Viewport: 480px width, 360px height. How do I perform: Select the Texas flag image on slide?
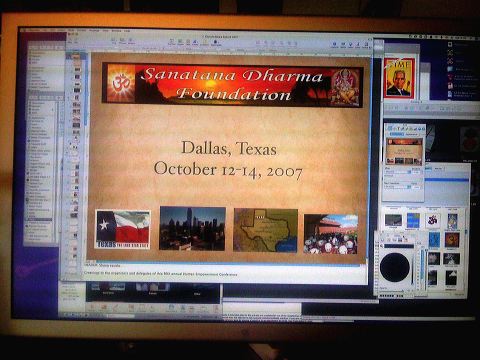coord(123,229)
